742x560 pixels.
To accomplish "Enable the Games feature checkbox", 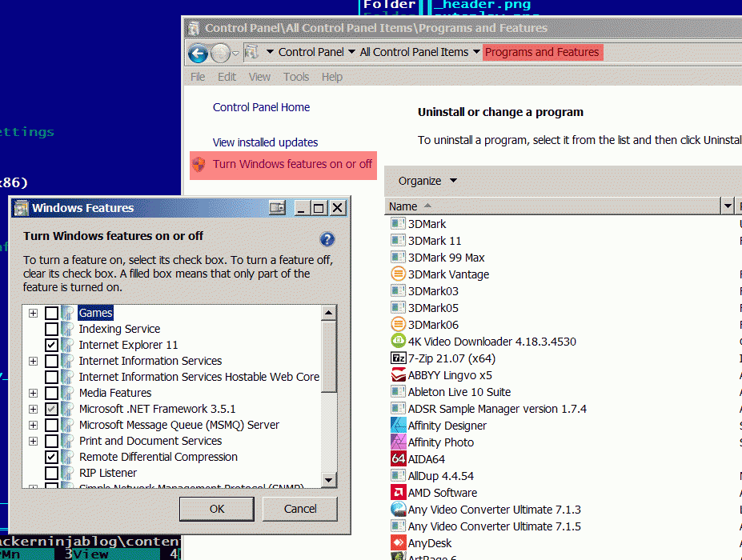I will coord(51,313).
